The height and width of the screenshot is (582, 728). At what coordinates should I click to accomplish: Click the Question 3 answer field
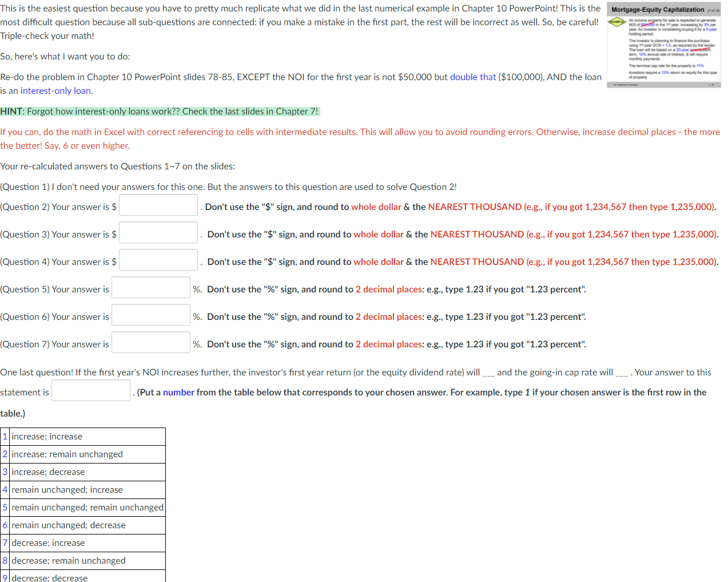tap(158, 232)
